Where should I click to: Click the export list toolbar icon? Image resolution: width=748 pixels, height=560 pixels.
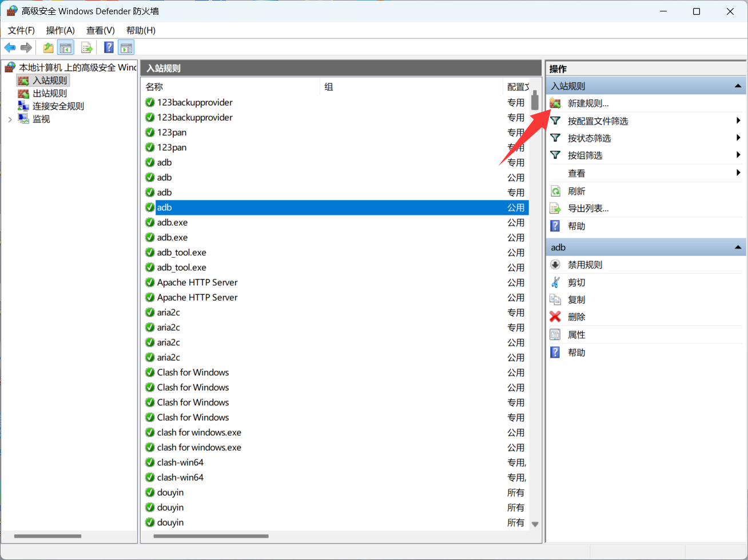(87, 48)
